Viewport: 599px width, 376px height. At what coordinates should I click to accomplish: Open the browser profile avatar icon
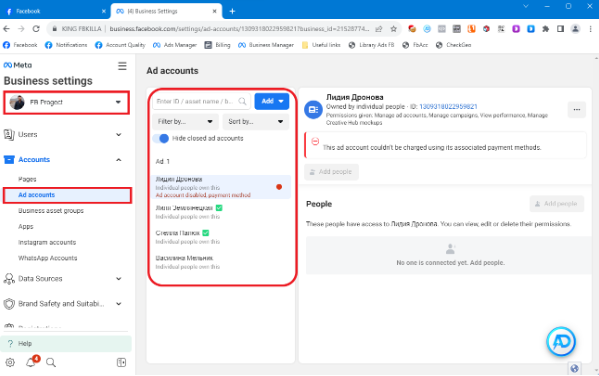pos(575,29)
